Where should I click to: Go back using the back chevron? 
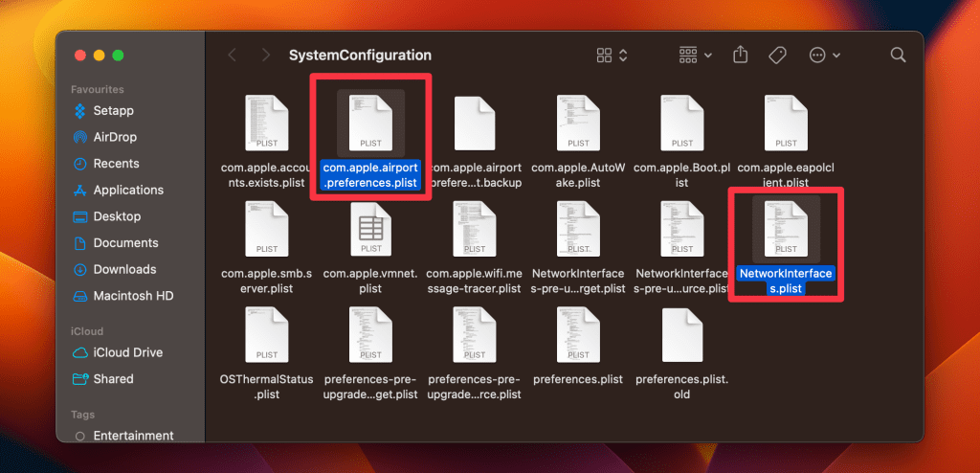coord(232,56)
